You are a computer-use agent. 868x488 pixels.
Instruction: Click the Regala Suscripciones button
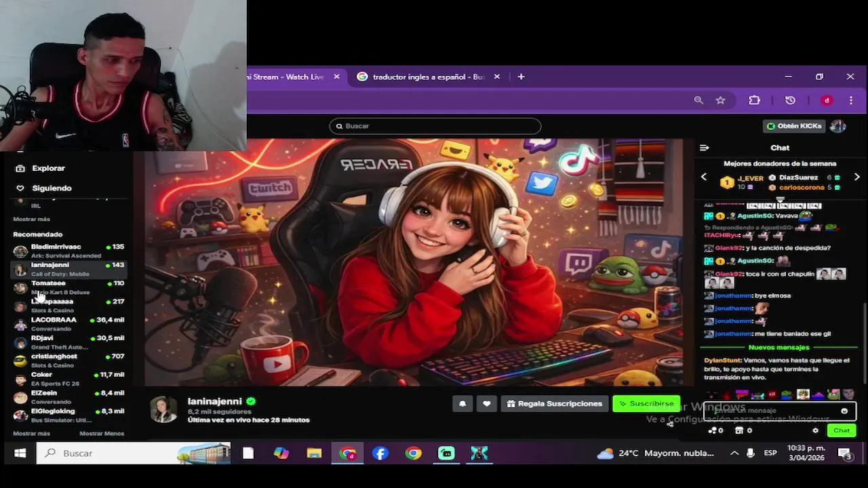(555, 403)
